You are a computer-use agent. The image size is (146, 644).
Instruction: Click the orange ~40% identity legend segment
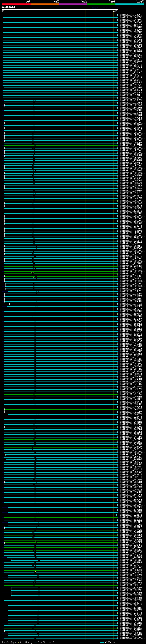coord(45,4)
